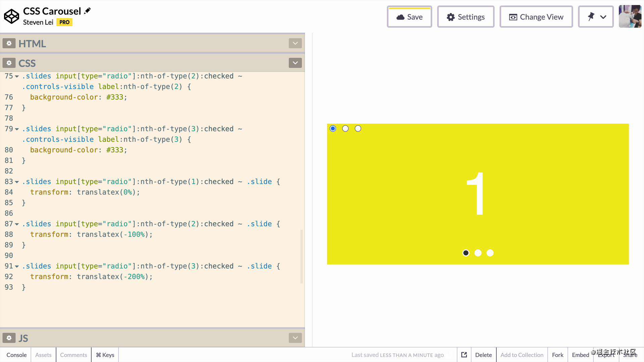Open the Assets tab
Image resolution: width=644 pixels, height=362 pixels.
coord(43,355)
